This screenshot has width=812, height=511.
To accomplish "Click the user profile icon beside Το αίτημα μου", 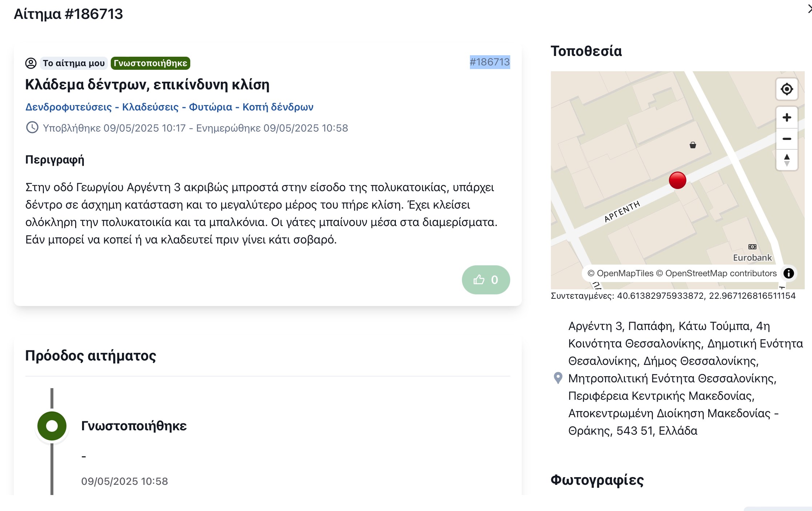I will click(x=31, y=63).
